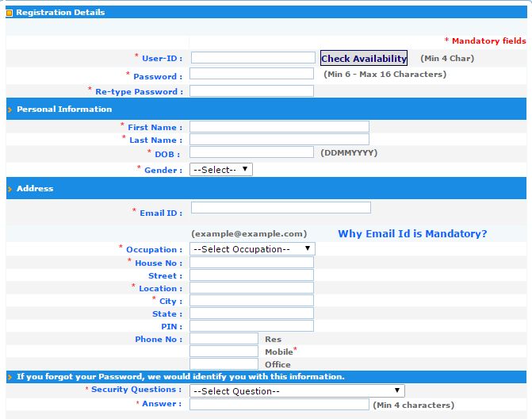Click the forgot Password section arrow icon

[10, 377]
